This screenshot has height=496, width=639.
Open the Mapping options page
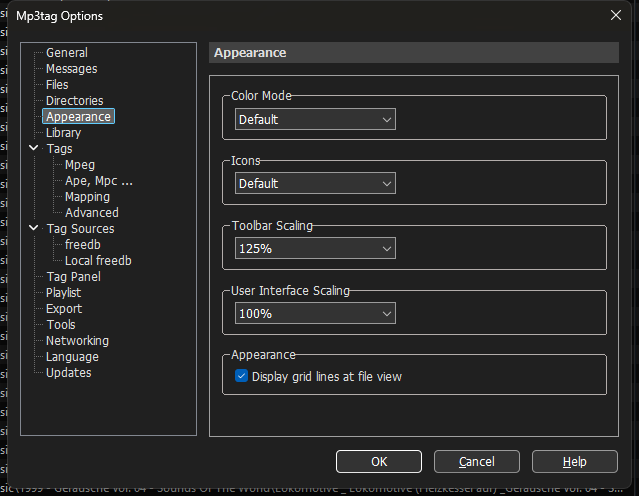(87, 196)
